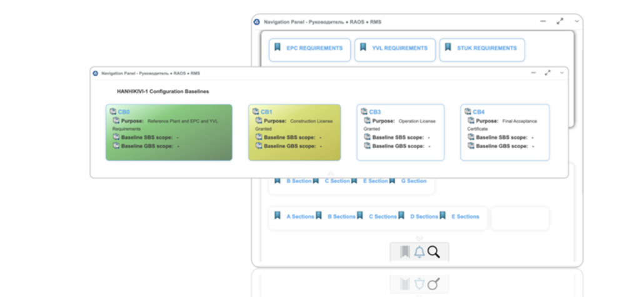Click the icon beside CB4 heading
Image resolution: width=644 pixels, height=297 pixels.
pos(468,112)
